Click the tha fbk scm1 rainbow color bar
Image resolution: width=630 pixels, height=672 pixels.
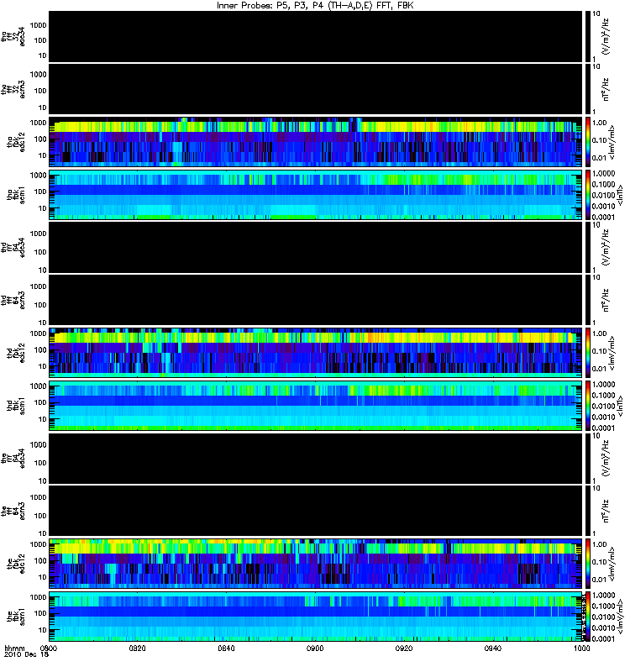click(588, 195)
